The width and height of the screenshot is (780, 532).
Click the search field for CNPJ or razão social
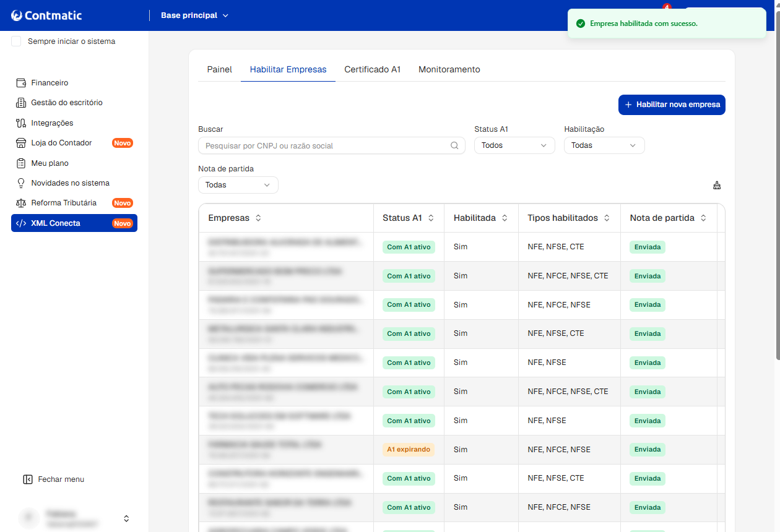(x=332, y=145)
